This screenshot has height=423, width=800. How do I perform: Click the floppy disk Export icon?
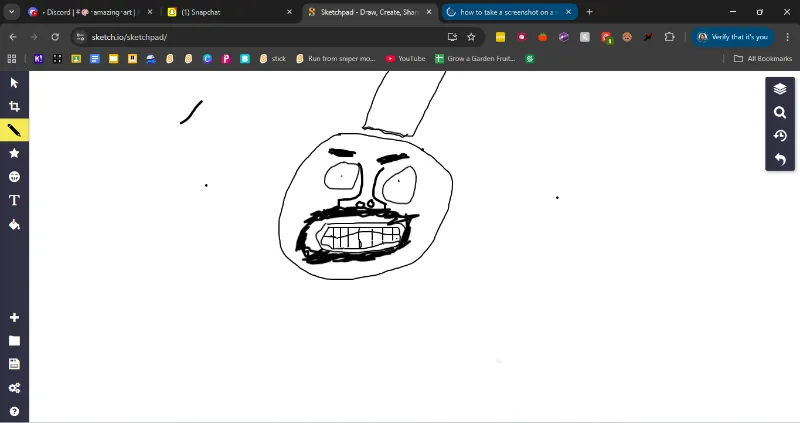click(14, 364)
